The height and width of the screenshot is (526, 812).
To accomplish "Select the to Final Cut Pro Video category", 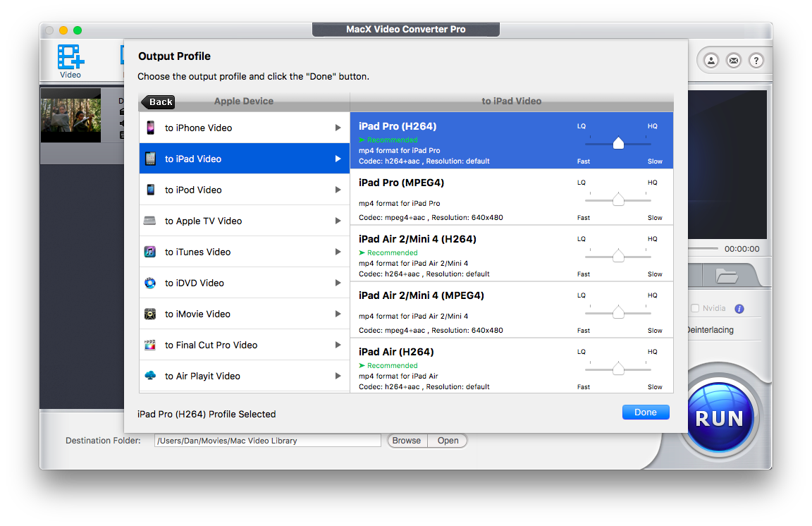I will pyautogui.click(x=245, y=345).
